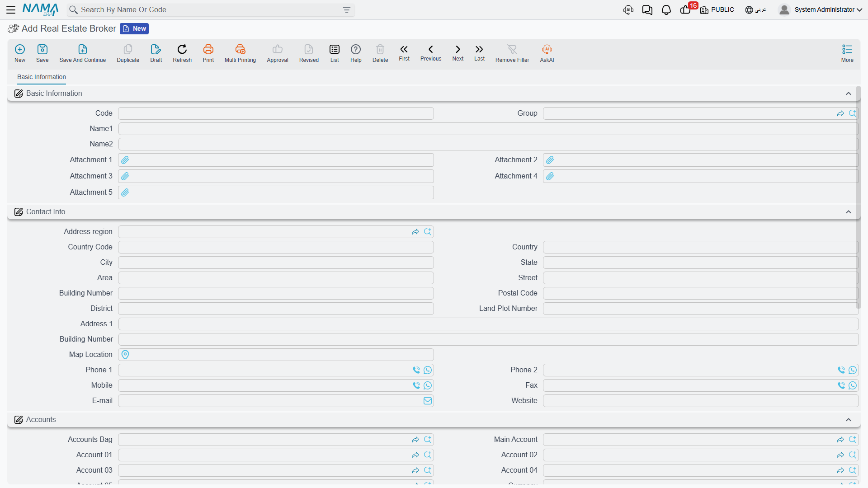Delete the current record

pos(380,53)
